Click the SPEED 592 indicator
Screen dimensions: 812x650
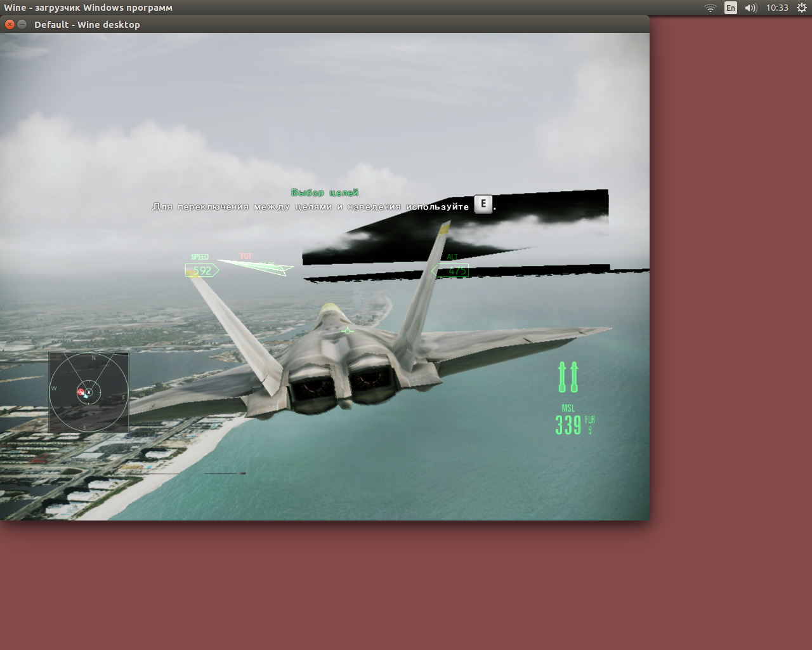202,267
